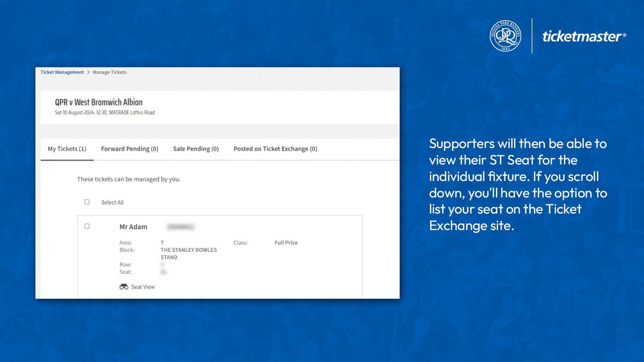Screen dimensions: 644x362
Task: Open the Sale Pending tab
Action: tap(195, 148)
